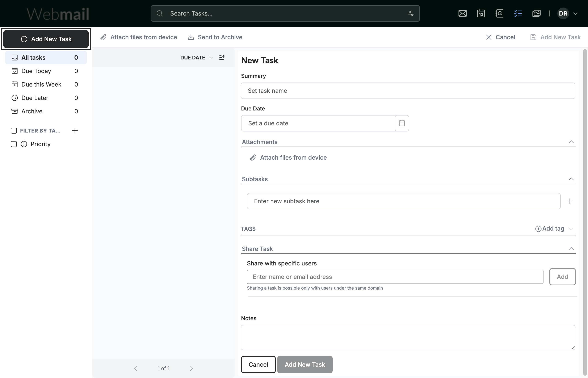The image size is (588, 378).
Task: Click the Due Later clock icon
Action: pos(15,98)
